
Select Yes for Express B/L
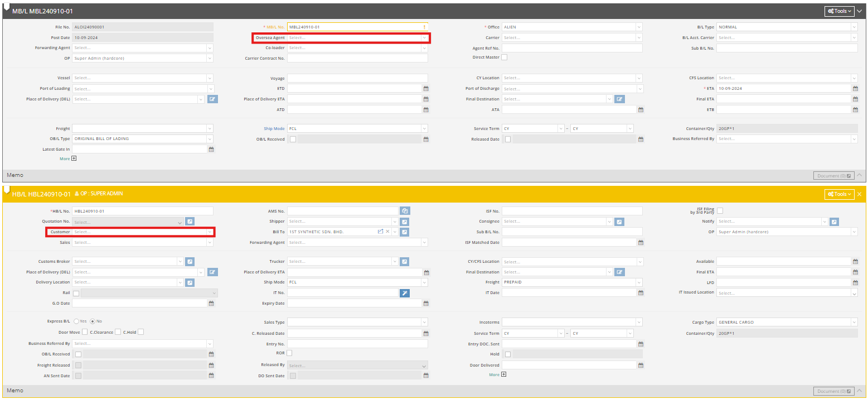(x=76, y=321)
